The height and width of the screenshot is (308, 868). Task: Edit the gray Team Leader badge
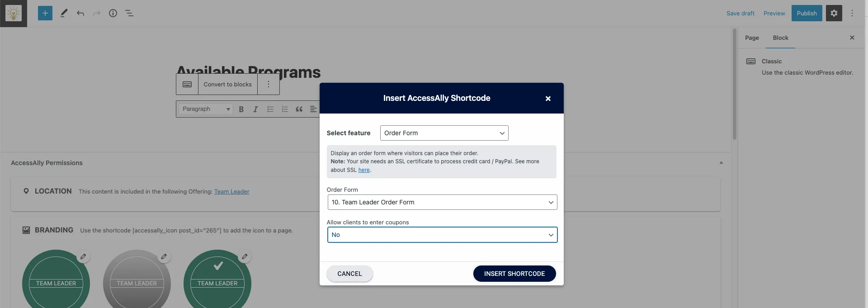point(164,256)
